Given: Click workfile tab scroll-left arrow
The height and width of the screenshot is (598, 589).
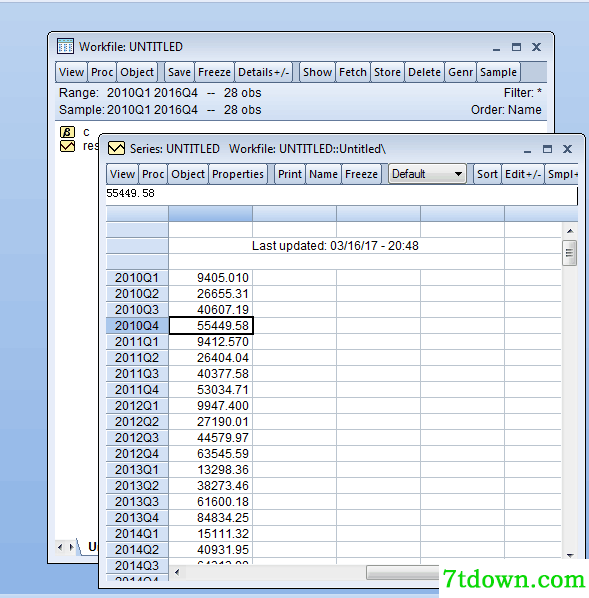Looking at the screenshot, I should (60, 547).
